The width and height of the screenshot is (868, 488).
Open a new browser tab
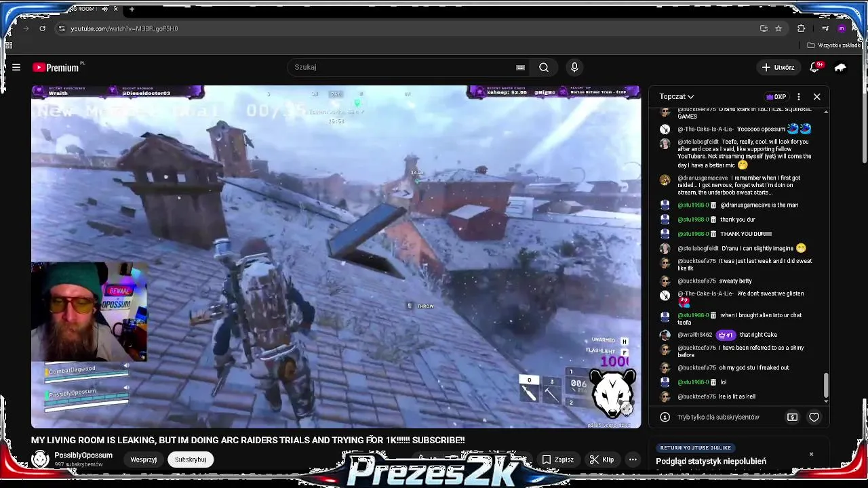132,9
